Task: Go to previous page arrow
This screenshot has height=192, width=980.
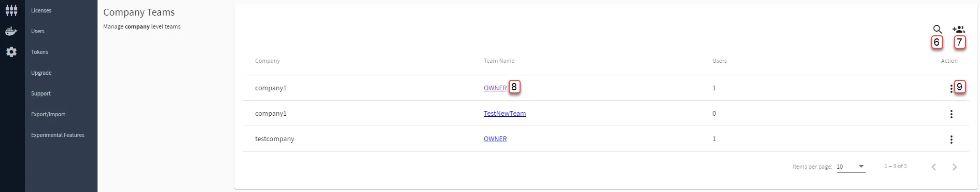Action: pos(934,167)
